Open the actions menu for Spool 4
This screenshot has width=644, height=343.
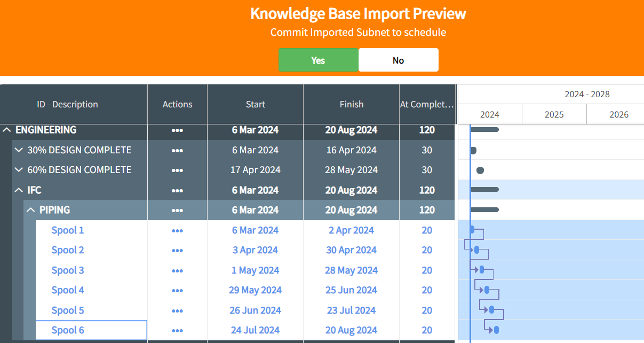[x=177, y=290]
